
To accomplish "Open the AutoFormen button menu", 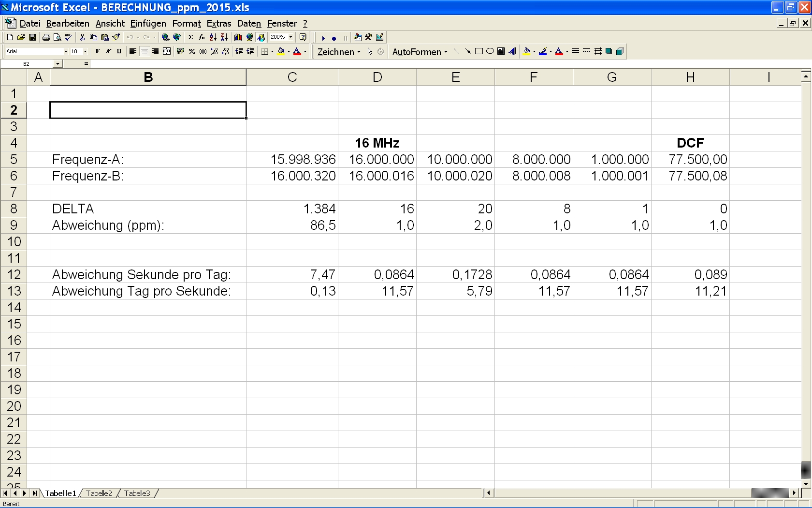I will click(419, 52).
